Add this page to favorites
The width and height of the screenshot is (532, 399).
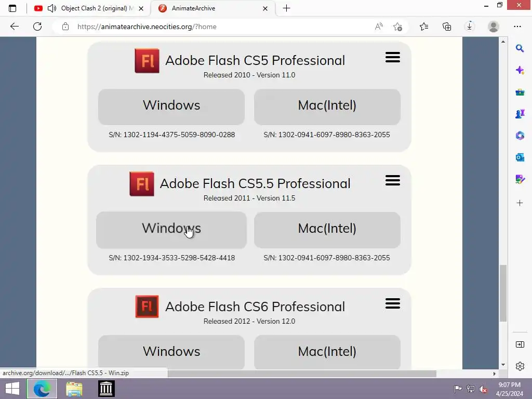click(397, 26)
